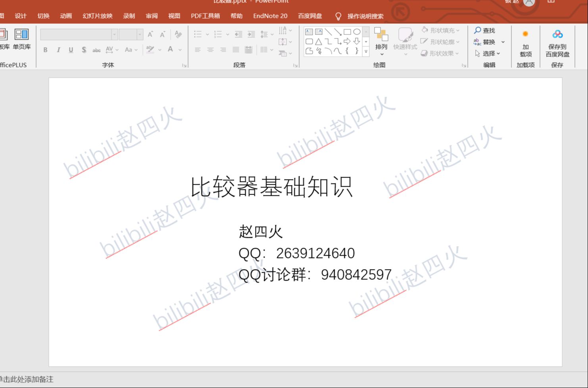
Task: Center align text
Action: tap(210, 50)
